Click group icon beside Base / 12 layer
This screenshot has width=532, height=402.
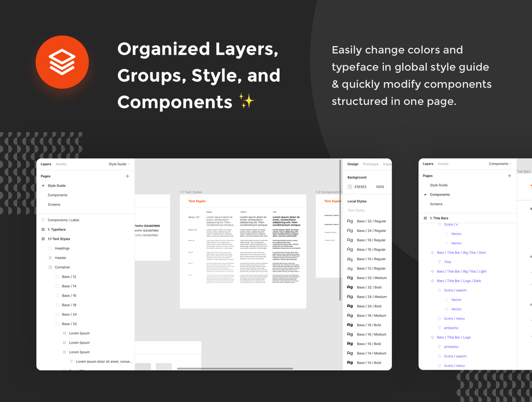(57, 276)
